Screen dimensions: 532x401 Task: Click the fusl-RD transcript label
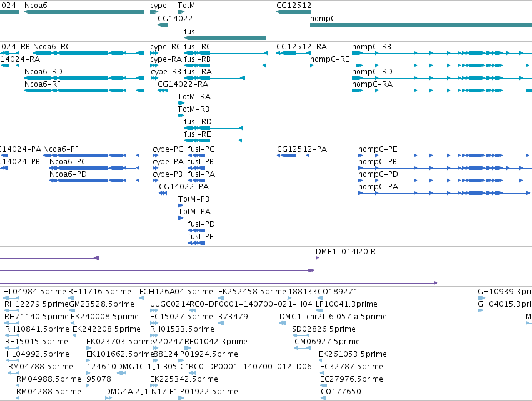tap(198, 121)
